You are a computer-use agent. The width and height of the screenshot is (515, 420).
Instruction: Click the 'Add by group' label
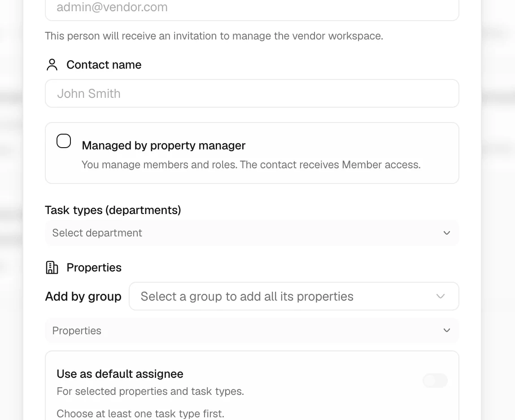pos(83,296)
